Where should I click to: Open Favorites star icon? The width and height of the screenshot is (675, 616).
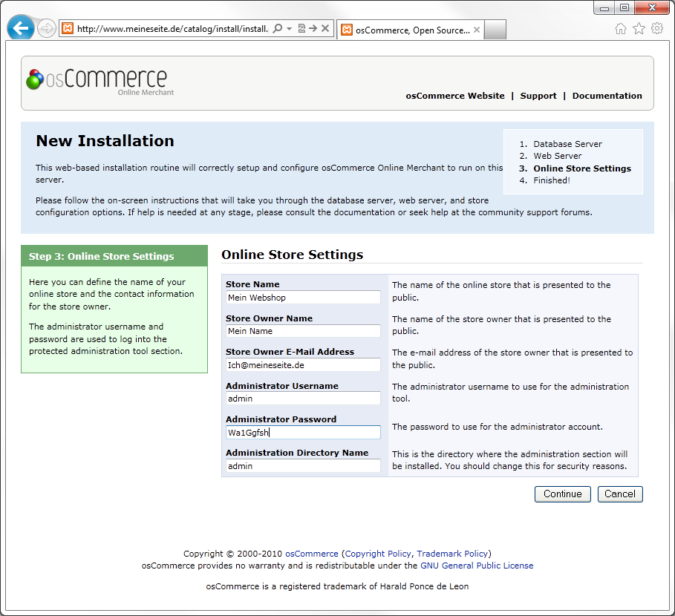coord(639,29)
